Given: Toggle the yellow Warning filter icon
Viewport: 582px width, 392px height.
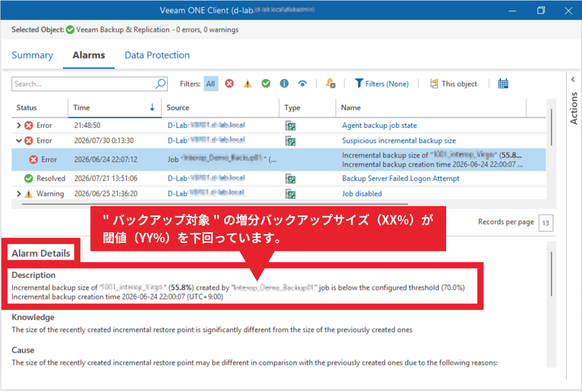Looking at the screenshot, I should pyautogui.click(x=248, y=83).
